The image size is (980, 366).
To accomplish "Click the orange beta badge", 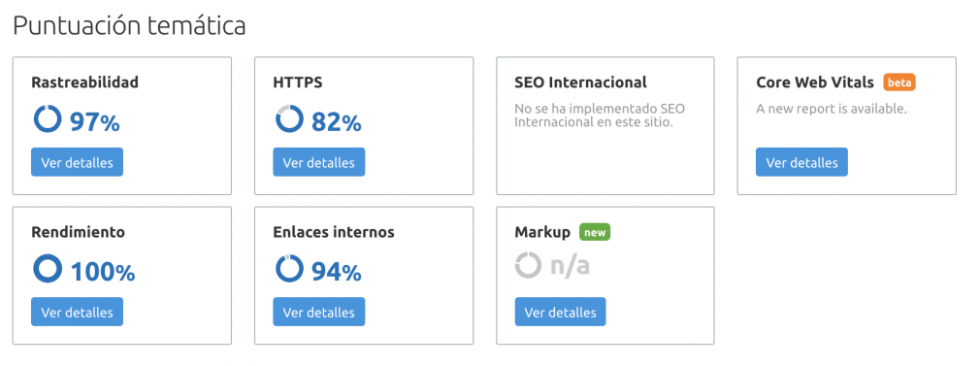I will pos(899,82).
